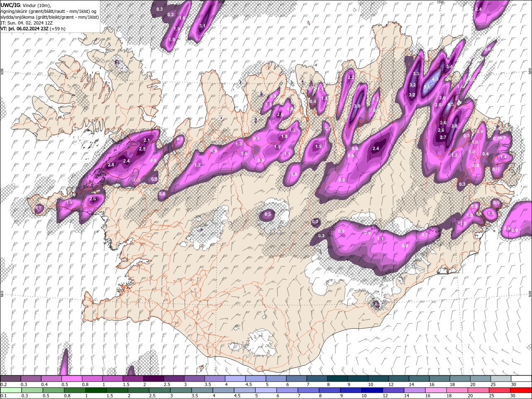Click the '0.1' tick label in rain legend
Screen dimensions: 532x399
point(3,396)
